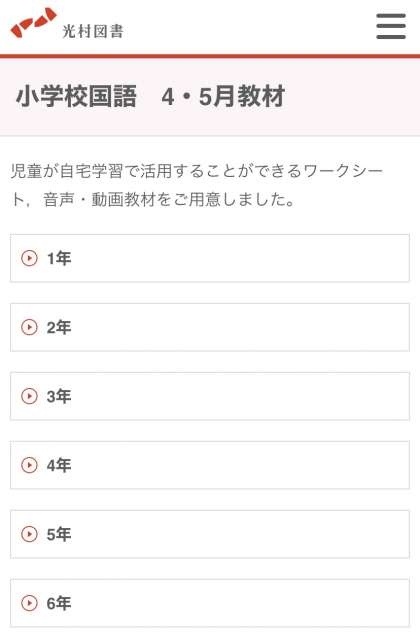Expand the 3年 grade section
Screen dimensions: 420x633
(210, 396)
